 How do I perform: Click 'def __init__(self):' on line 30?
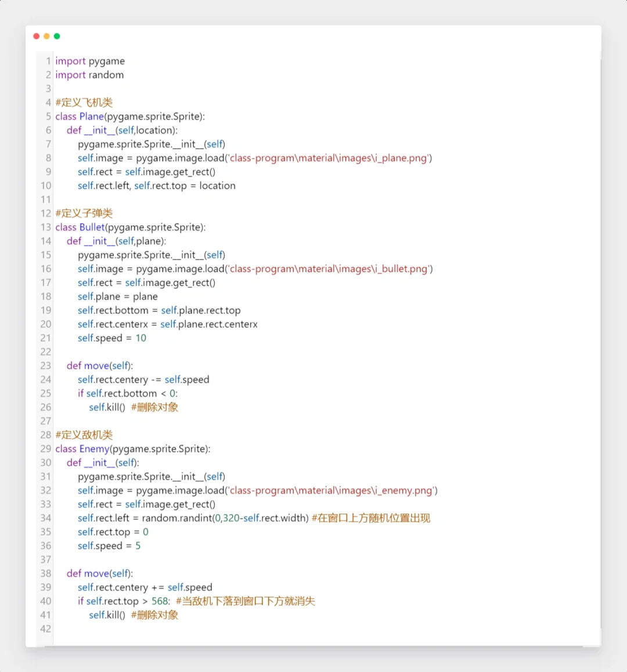pyautogui.click(x=103, y=463)
